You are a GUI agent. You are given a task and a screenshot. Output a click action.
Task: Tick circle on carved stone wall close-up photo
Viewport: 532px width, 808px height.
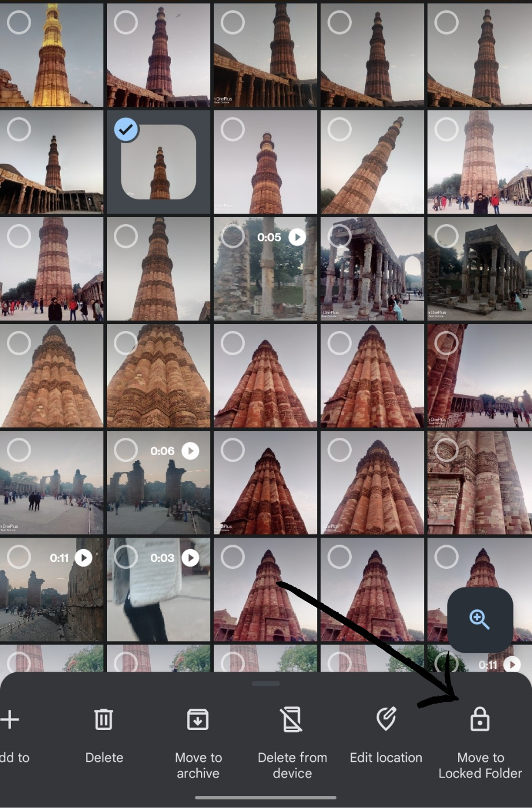[x=447, y=450]
